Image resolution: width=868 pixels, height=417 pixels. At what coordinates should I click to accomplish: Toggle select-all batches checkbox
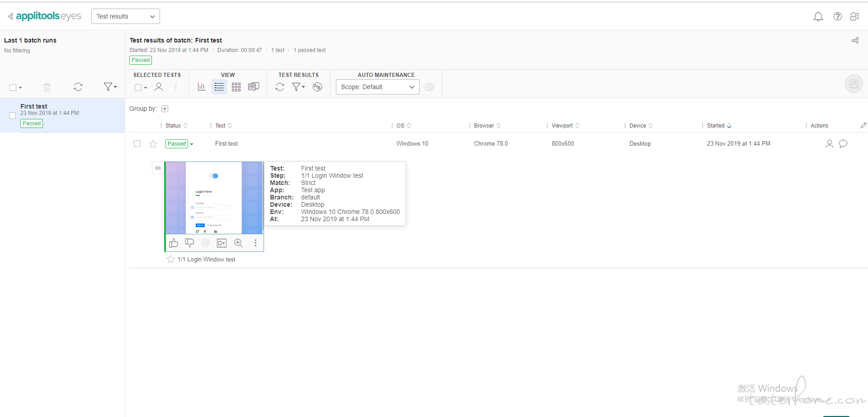click(13, 87)
